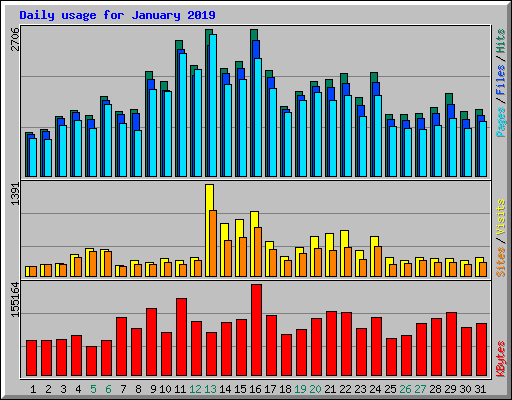This screenshot has height=400, width=512.
Task: Click the vertical 'KBytes' legend label
Action: pos(501,359)
